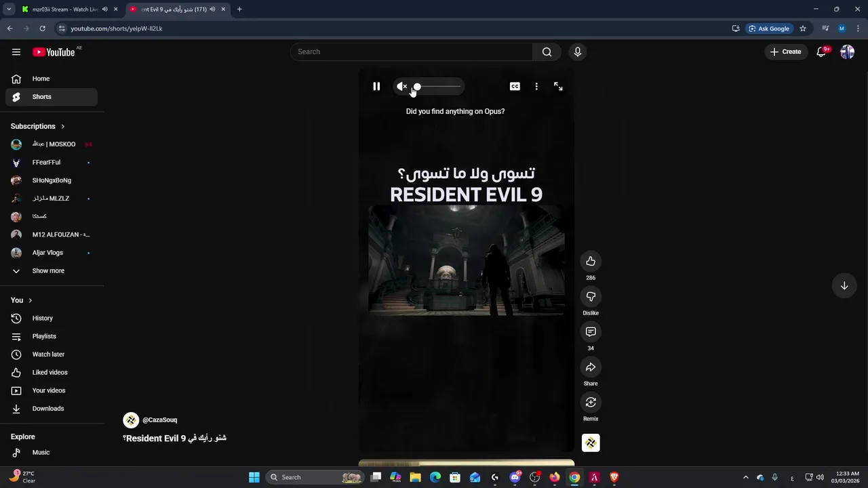Share the Short using the arrow icon
Viewport: 868px width, 488px height.
(x=591, y=367)
